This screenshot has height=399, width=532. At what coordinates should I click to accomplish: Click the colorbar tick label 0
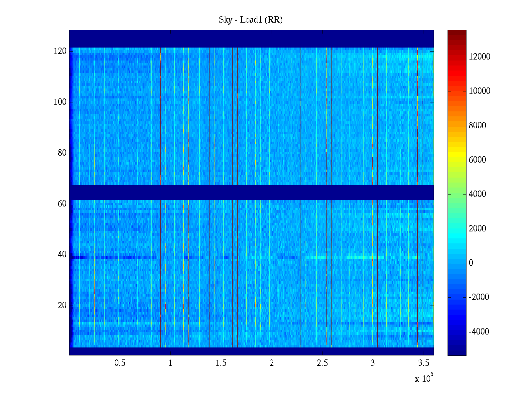470,263
